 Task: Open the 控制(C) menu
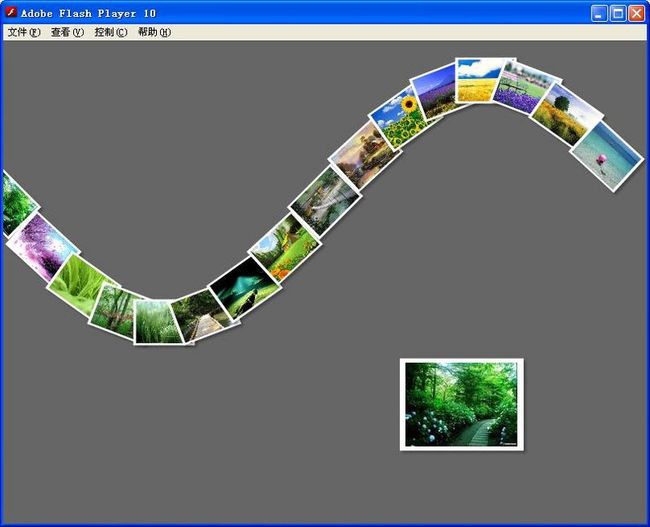tap(111, 32)
